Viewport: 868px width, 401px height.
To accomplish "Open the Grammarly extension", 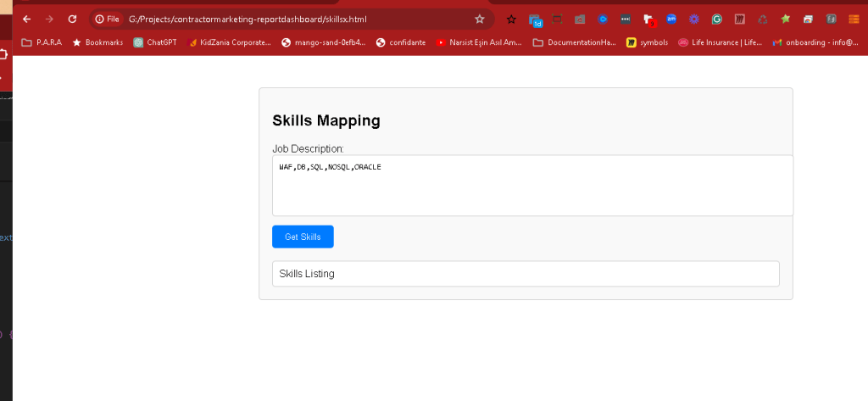I will [717, 19].
